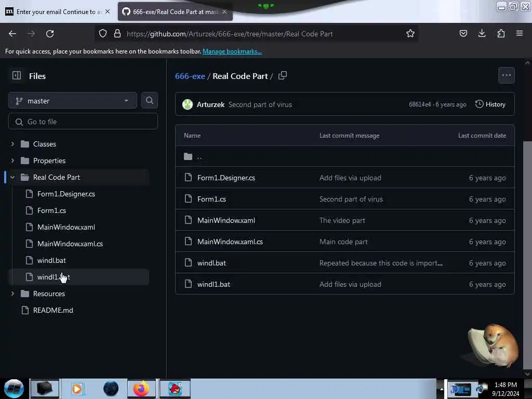Close the Enter your email tab
Image resolution: width=532 pixels, height=399 pixels.
pyautogui.click(x=108, y=11)
